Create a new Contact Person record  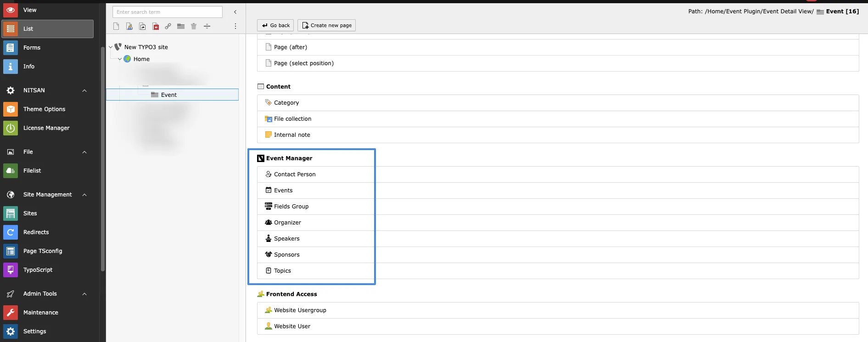(x=558, y=174)
